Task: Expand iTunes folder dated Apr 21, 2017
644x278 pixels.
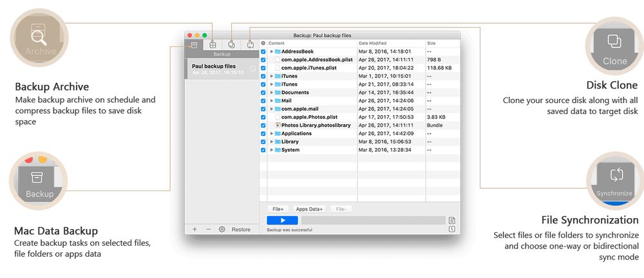Action: 272,84
